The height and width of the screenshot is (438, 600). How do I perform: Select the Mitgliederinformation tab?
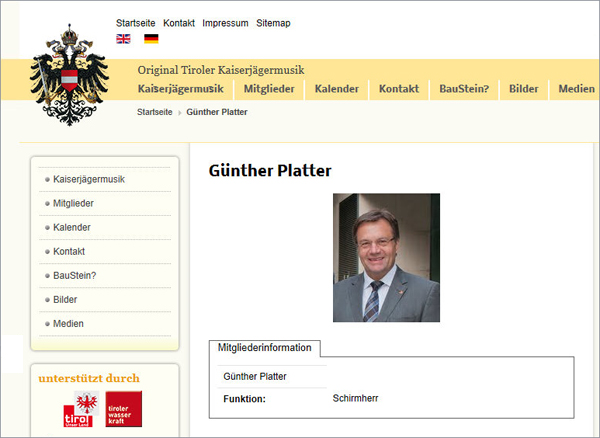point(264,348)
